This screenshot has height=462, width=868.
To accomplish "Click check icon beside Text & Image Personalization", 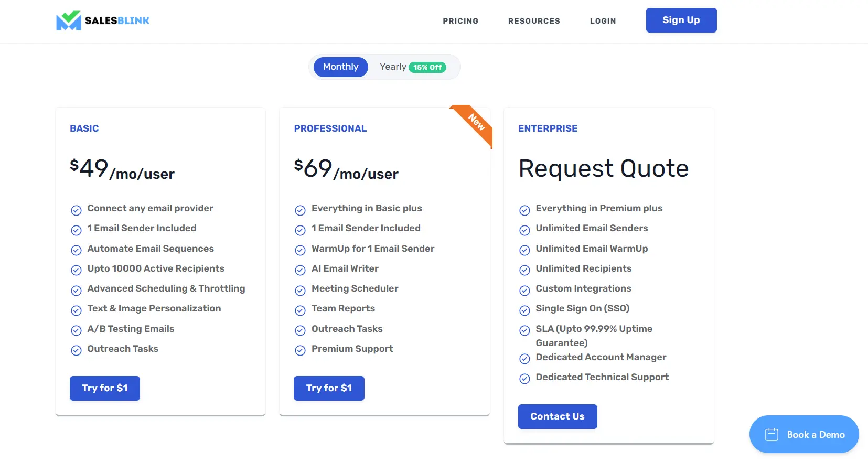I will [x=76, y=310].
